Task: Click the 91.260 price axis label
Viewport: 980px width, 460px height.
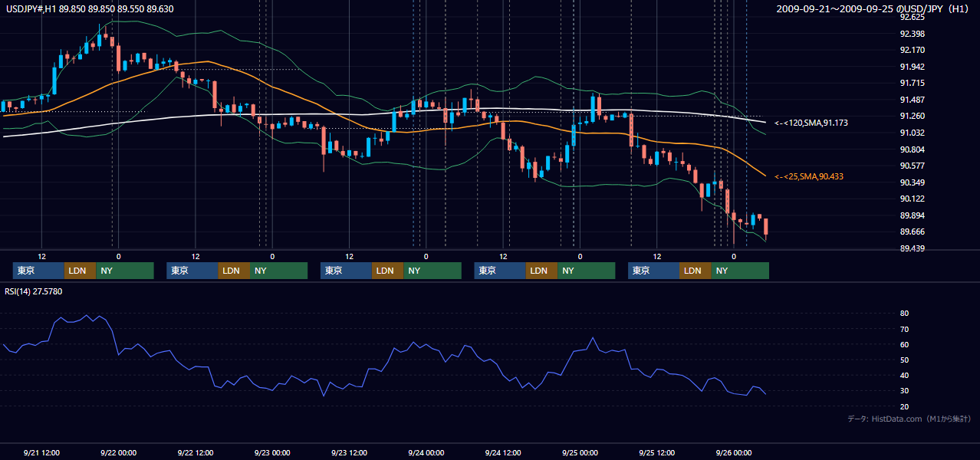Action: click(x=911, y=116)
